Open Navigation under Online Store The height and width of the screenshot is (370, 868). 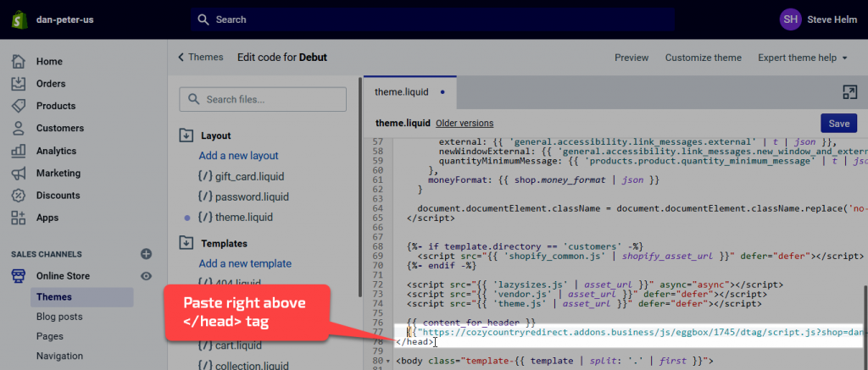60,356
